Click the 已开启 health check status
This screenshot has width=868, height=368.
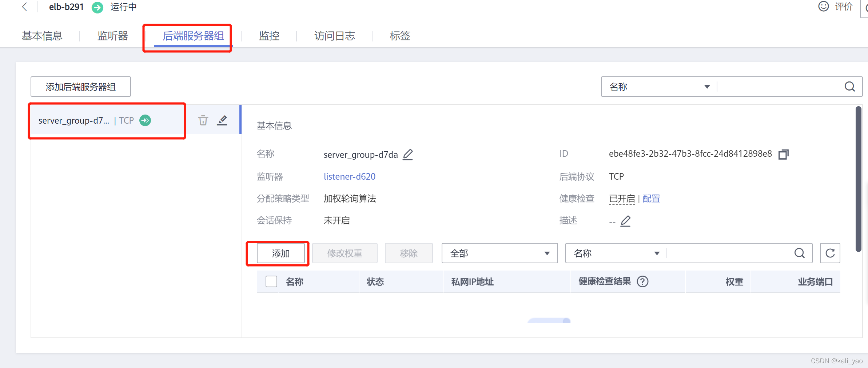(622, 199)
